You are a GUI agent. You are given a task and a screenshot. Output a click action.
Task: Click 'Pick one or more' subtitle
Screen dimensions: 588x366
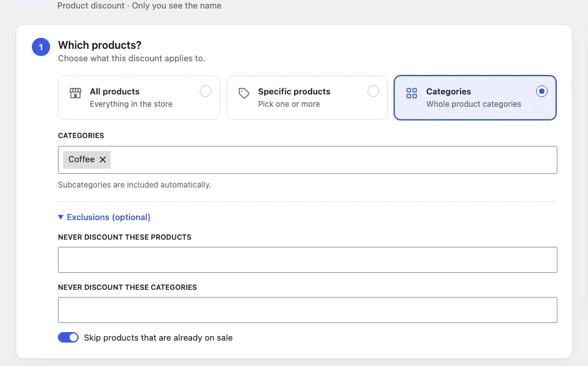click(x=289, y=104)
